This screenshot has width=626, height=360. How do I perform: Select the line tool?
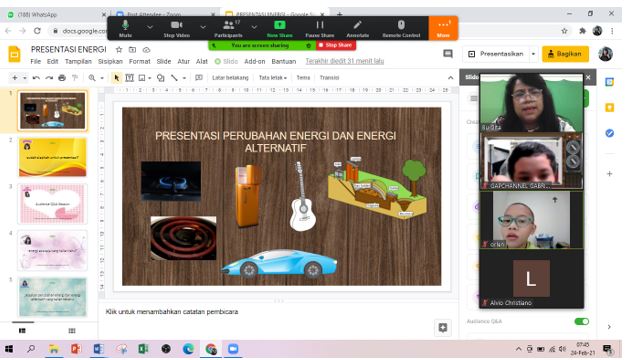tap(174, 78)
